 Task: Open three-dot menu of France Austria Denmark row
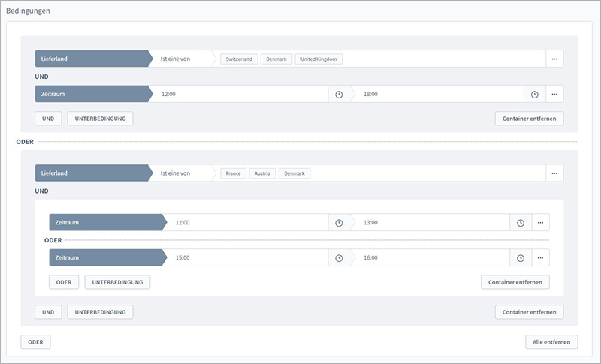point(554,173)
